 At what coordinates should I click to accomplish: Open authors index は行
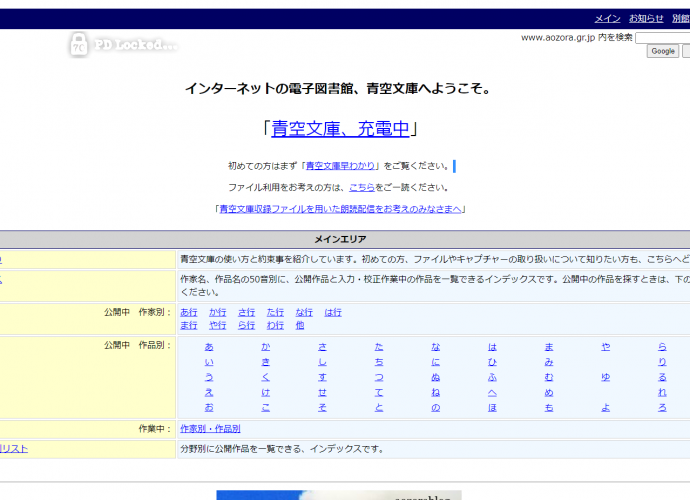click(333, 312)
